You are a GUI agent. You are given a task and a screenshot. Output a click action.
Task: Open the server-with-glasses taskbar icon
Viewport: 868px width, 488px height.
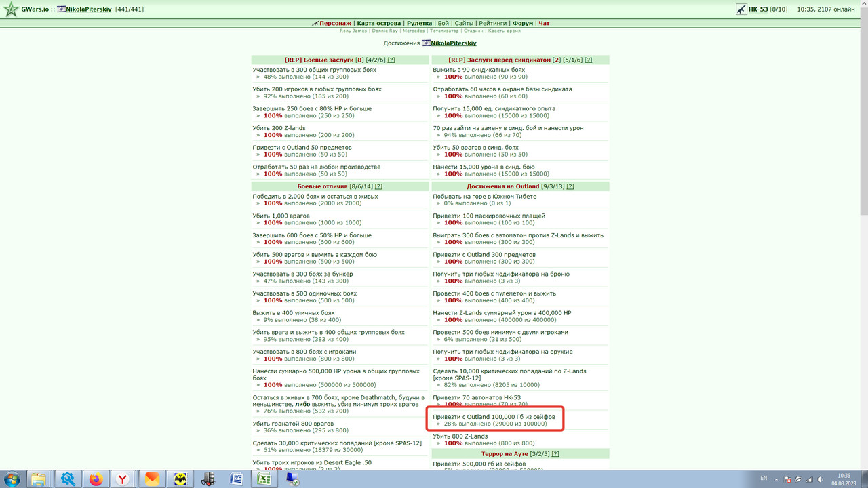[208, 479]
